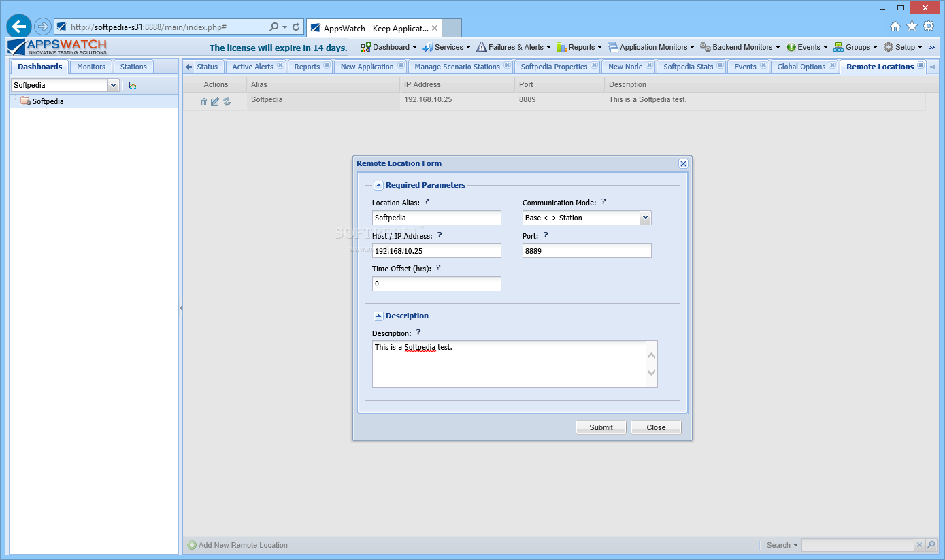Collapse the Required Parameters section

click(x=378, y=185)
